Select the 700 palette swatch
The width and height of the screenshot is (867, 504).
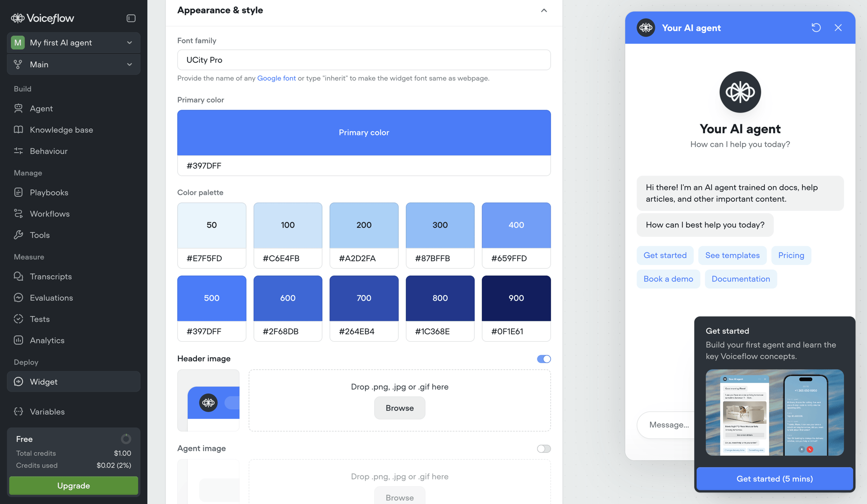tap(364, 298)
